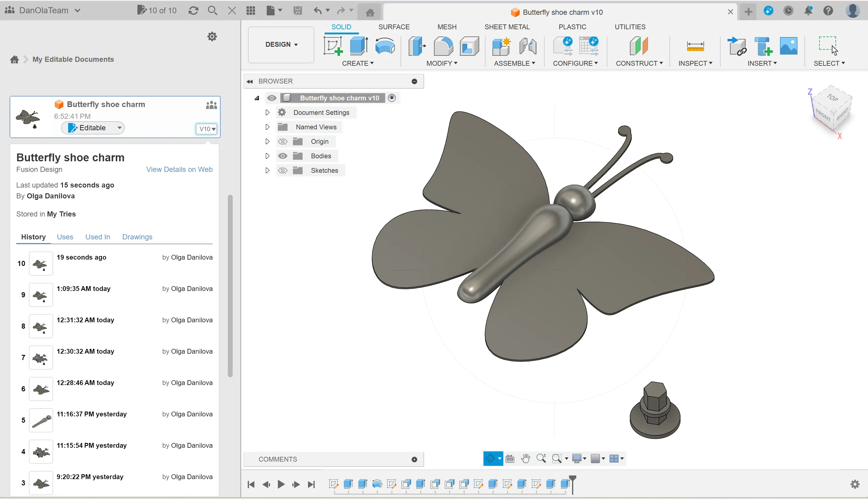
Task: Click the Undo arrow
Action: coord(318,11)
